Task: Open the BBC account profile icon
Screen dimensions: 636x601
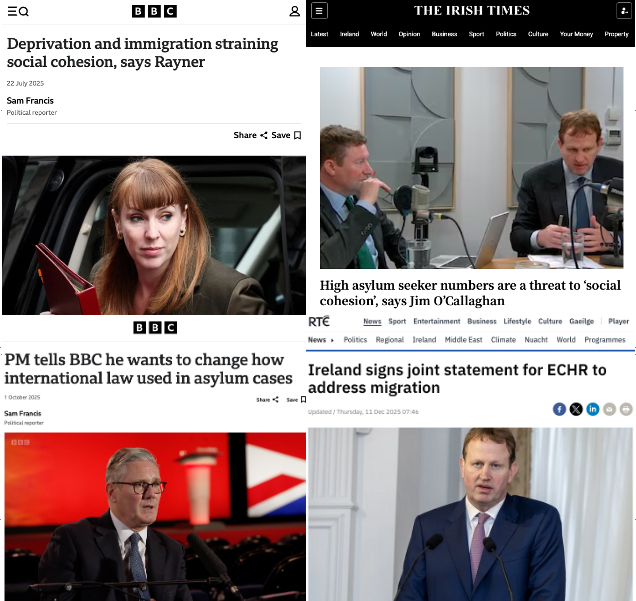Action: (294, 11)
